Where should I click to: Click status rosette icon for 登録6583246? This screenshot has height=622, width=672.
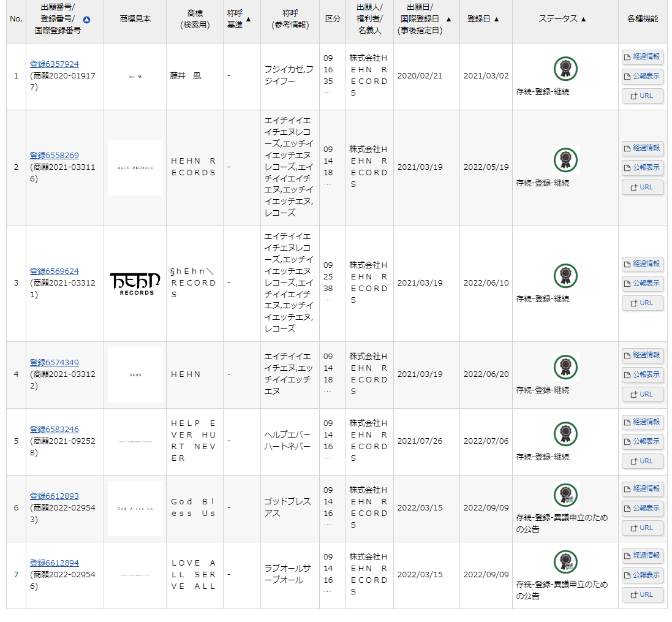coord(565,434)
